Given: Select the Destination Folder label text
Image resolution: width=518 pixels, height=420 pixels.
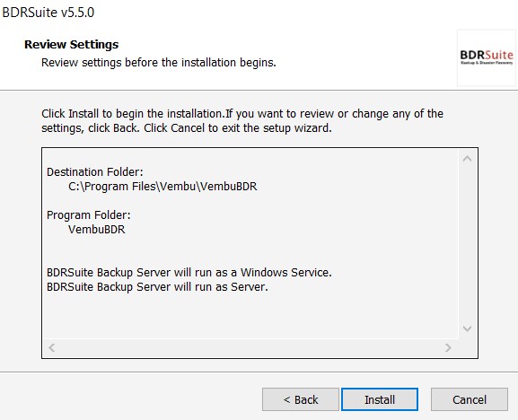Looking at the screenshot, I should (95, 172).
